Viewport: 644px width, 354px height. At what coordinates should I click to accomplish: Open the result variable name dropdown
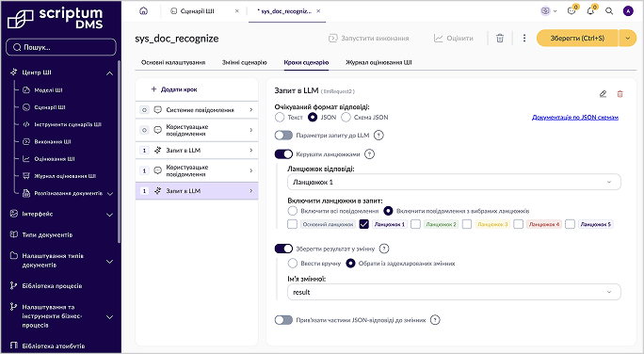454,292
